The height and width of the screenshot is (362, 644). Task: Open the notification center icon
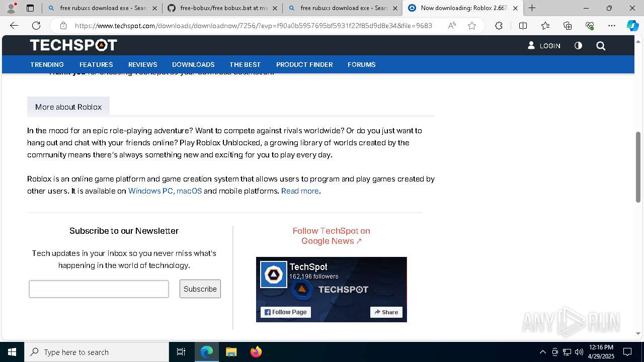[627, 352]
